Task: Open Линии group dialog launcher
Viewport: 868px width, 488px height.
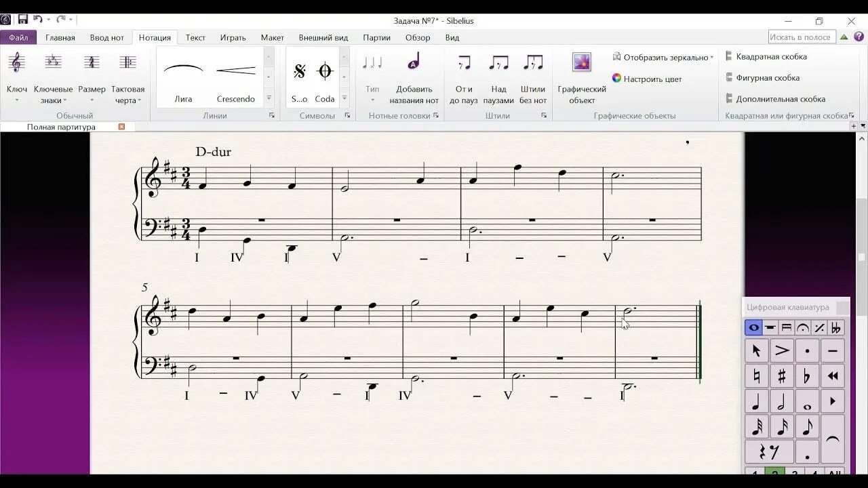Action: pos(272,116)
